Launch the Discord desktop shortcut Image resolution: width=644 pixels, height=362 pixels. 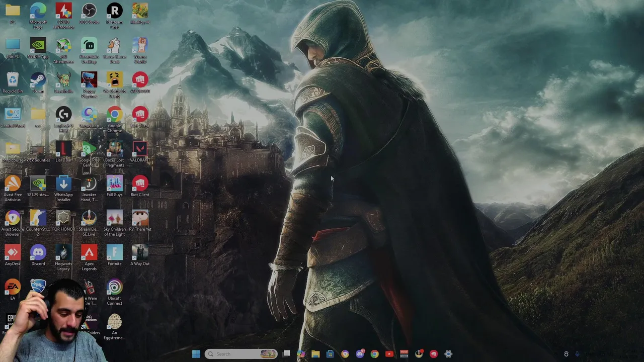click(38, 255)
